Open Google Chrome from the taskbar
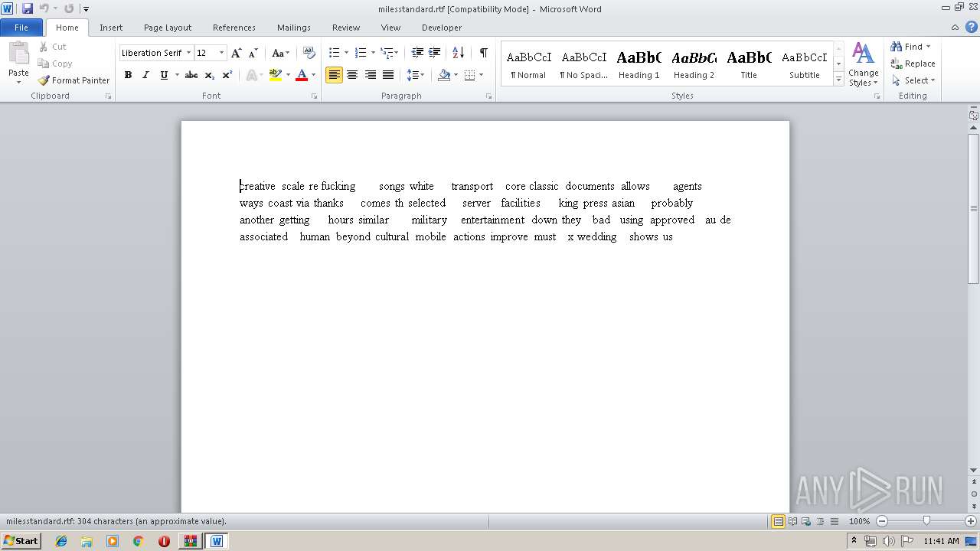Image resolution: width=980 pixels, height=551 pixels. click(138, 541)
